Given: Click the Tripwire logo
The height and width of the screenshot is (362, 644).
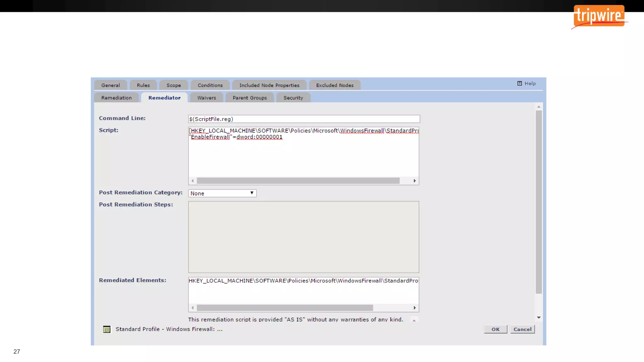Looking at the screenshot, I should pyautogui.click(x=599, y=16).
